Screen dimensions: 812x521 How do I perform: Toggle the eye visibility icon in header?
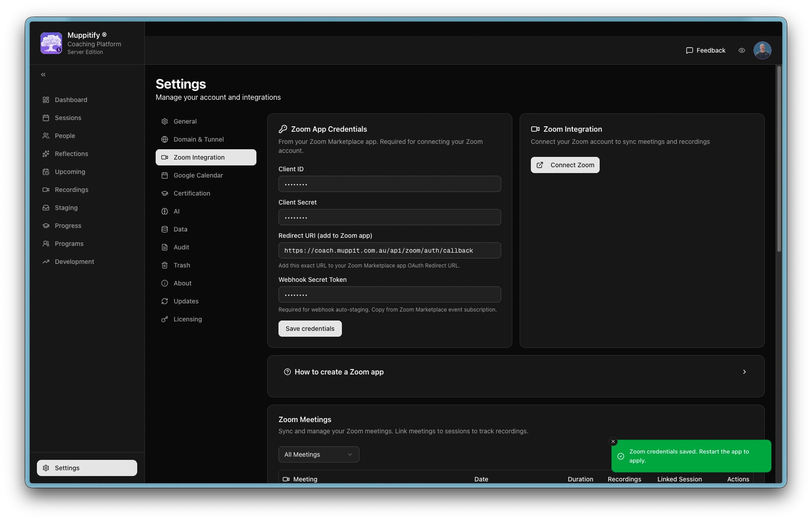click(x=742, y=50)
